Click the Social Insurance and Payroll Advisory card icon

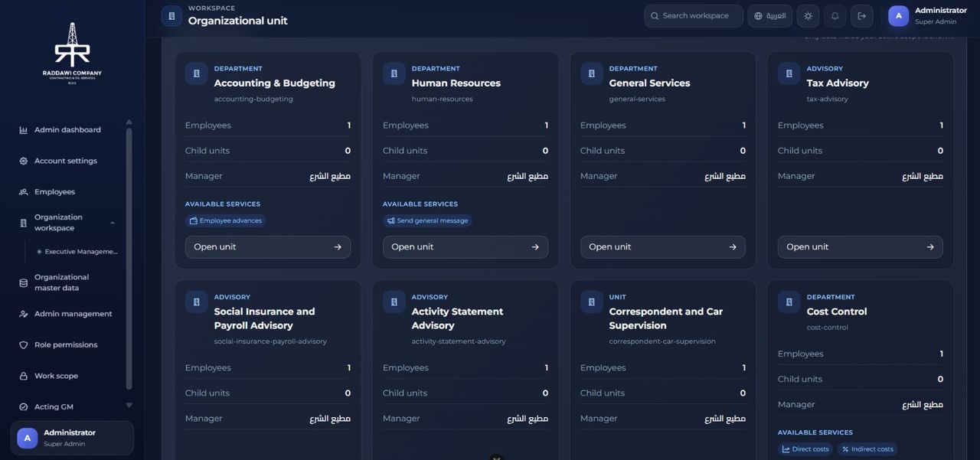point(197,302)
